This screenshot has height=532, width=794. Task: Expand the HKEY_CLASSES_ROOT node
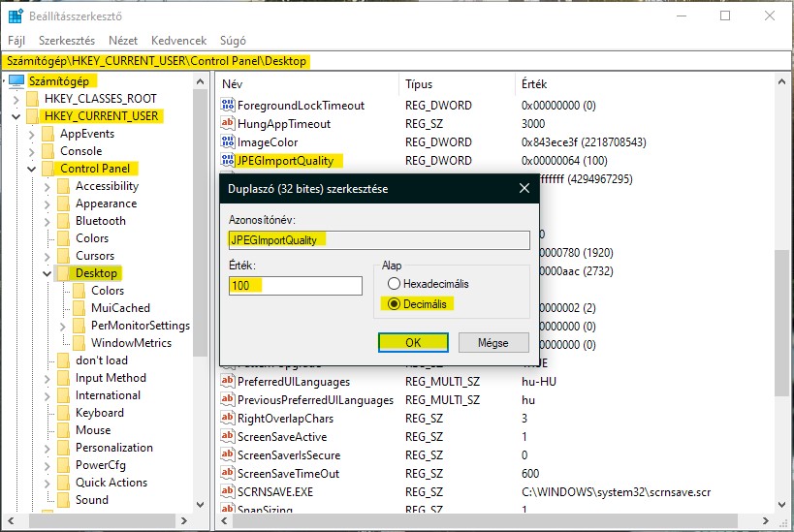point(16,99)
